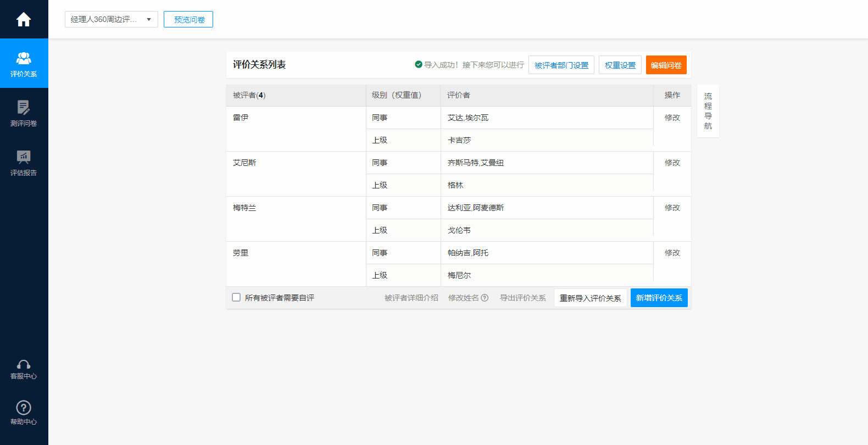The height and width of the screenshot is (445, 868).
Task: Select 梅特兰 in the 被评者 column
Action: tap(244, 208)
